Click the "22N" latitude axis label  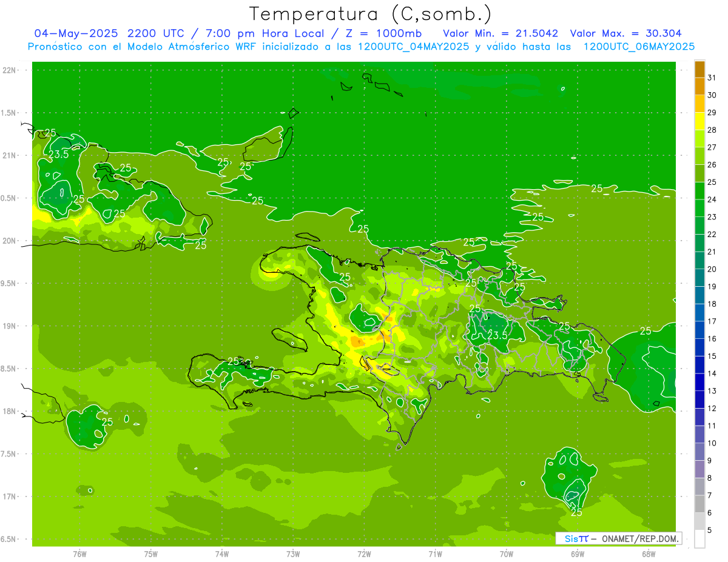9,70
